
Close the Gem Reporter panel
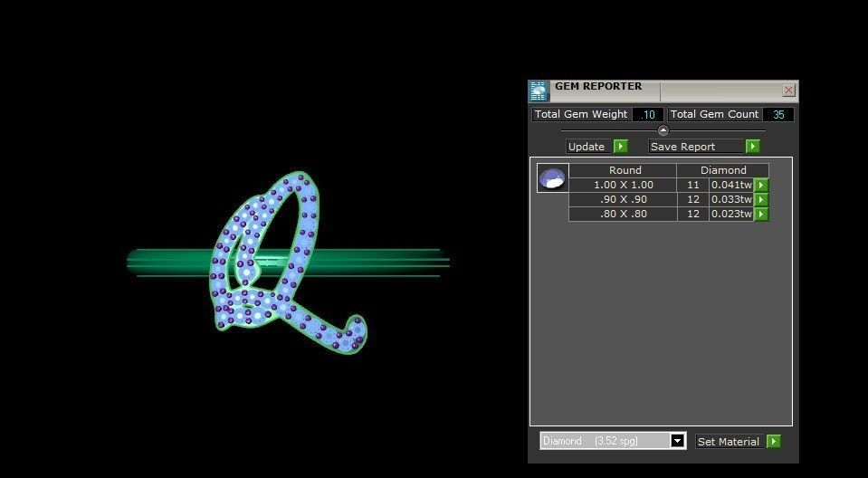[789, 91]
